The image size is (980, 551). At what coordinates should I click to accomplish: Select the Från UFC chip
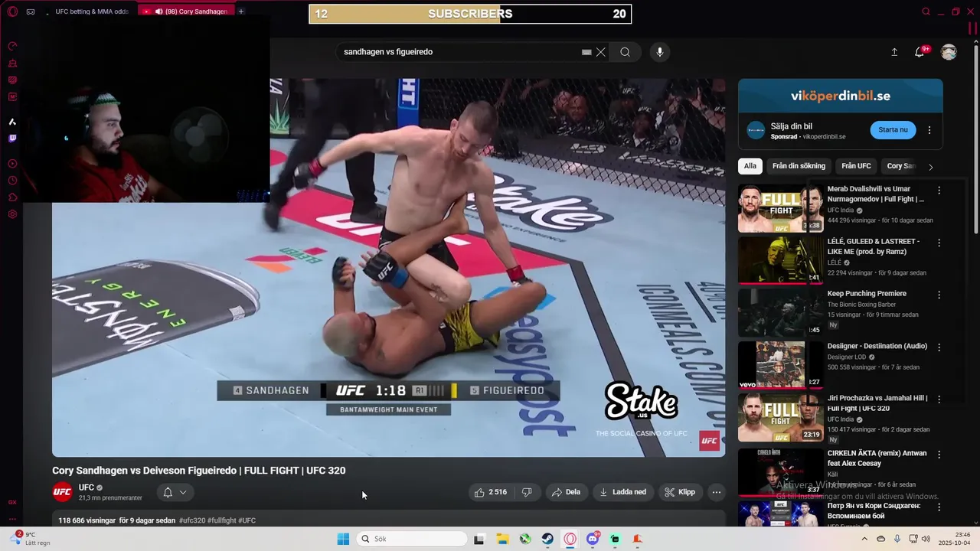tap(856, 166)
